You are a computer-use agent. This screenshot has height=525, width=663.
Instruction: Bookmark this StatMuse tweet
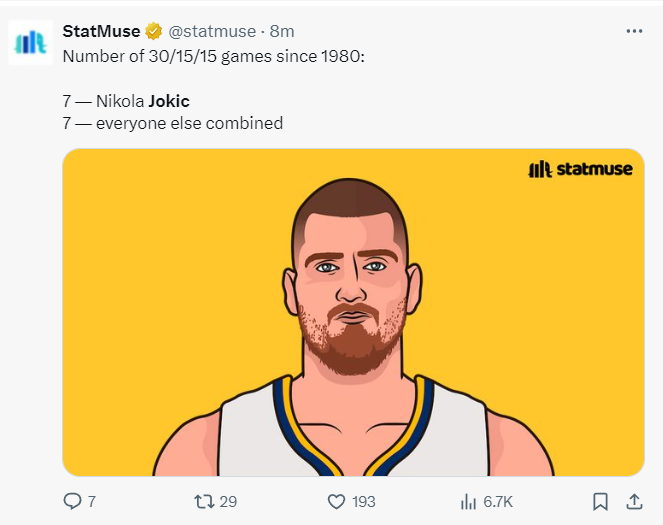[x=600, y=501]
